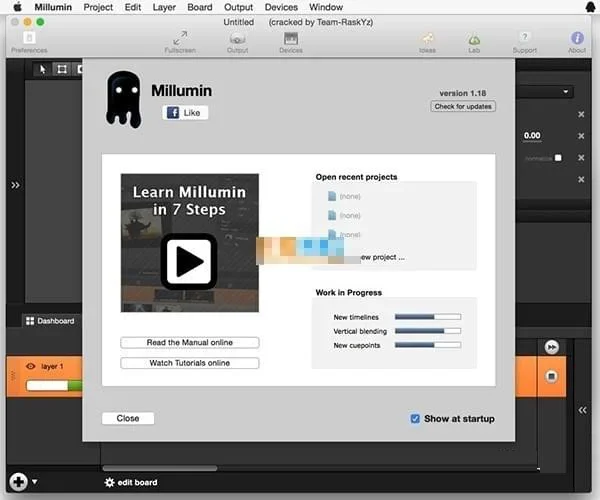Open the dropdown arrow beside plus button
This screenshot has height=500, width=600.
pos(35,482)
